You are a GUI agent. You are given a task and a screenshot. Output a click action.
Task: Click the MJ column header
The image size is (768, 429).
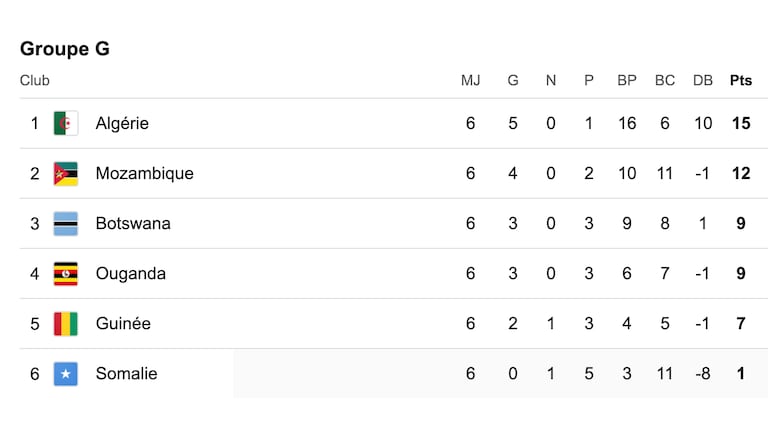tap(470, 80)
